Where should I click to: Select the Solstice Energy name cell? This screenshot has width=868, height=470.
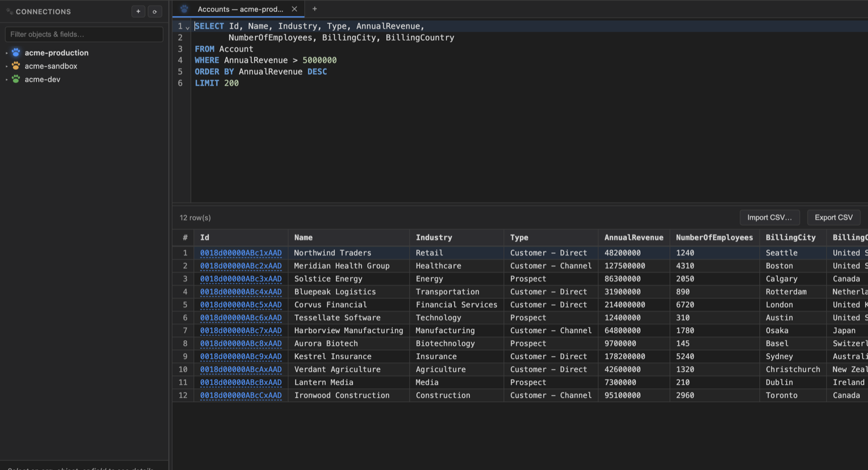(x=349, y=279)
